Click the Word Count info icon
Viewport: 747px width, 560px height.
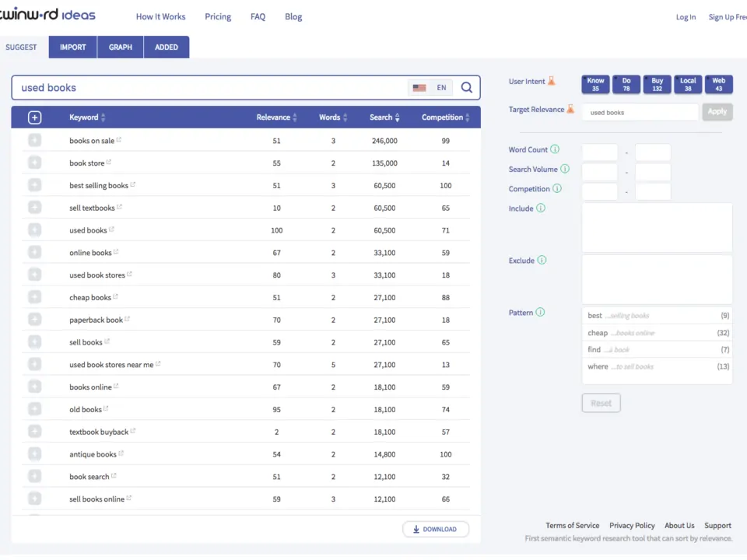555,149
